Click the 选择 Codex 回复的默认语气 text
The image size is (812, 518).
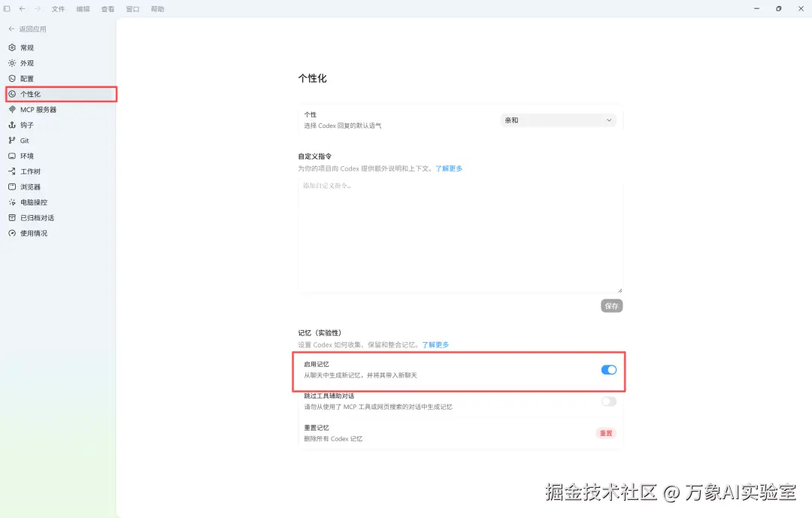point(342,126)
